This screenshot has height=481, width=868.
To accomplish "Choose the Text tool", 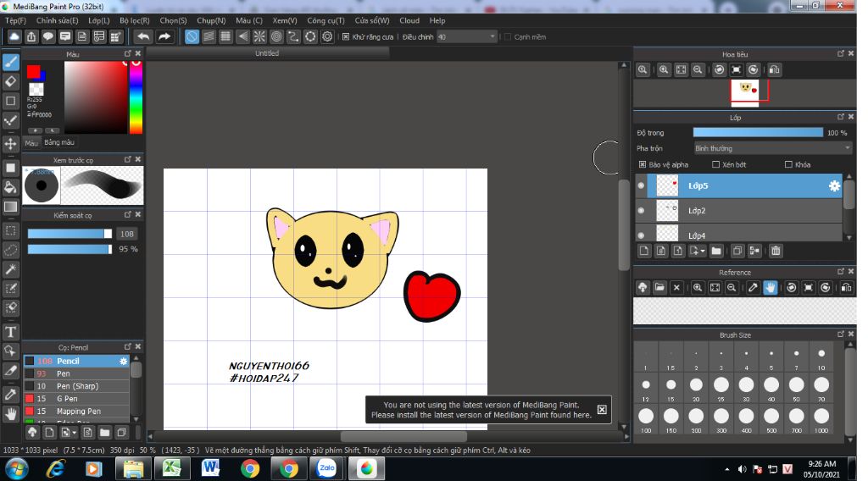I will [10, 332].
